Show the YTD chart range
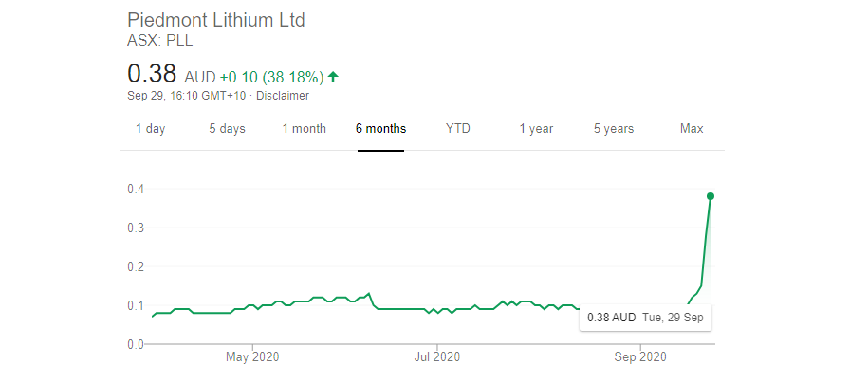The height and width of the screenshot is (383, 868). 457,129
